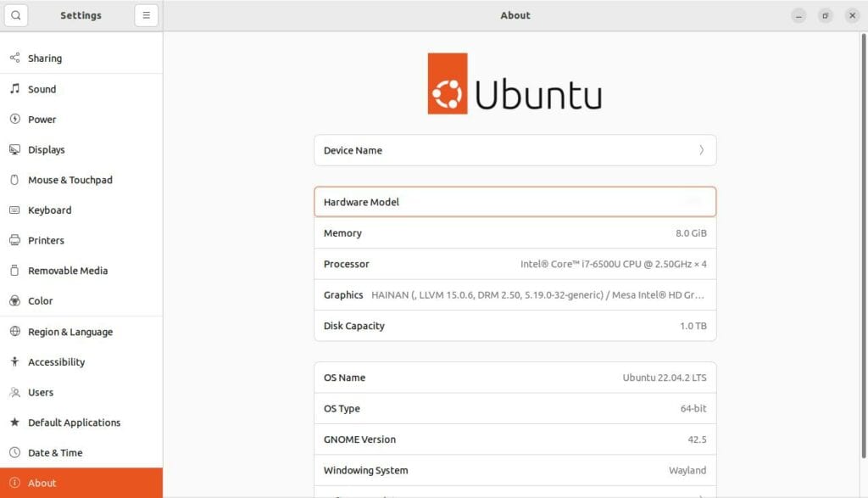
Task: Open the Sound settings icon
Action: point(14,88)
